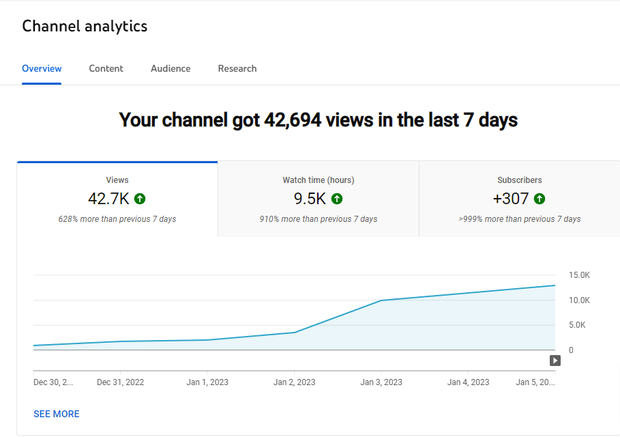
Task: Click the green up arrow beside 9.5K watch time
Action: 337,199
